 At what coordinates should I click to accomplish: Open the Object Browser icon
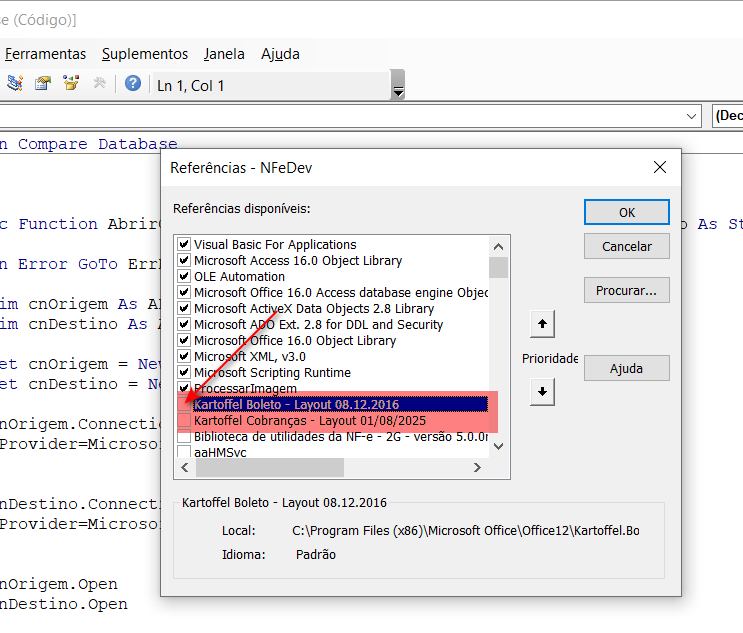point(71,84)
